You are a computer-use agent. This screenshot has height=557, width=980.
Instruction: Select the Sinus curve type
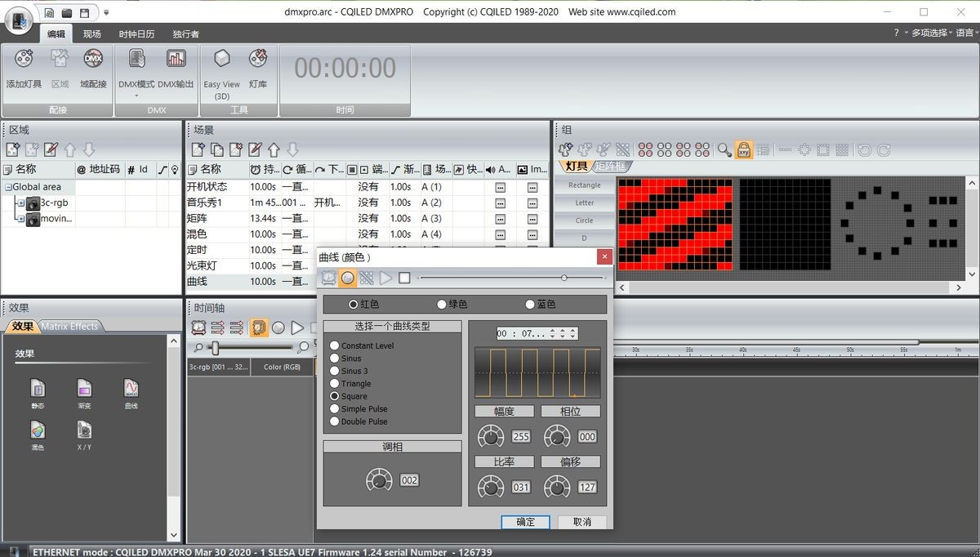pos(335,359)
